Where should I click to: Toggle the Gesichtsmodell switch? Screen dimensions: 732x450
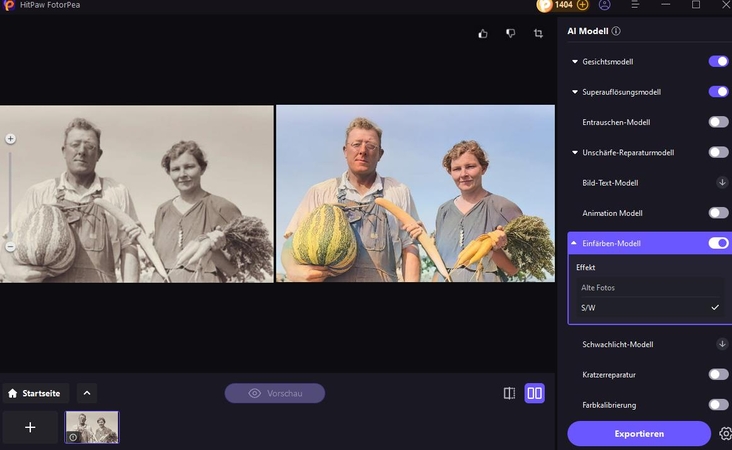(718, 61)
